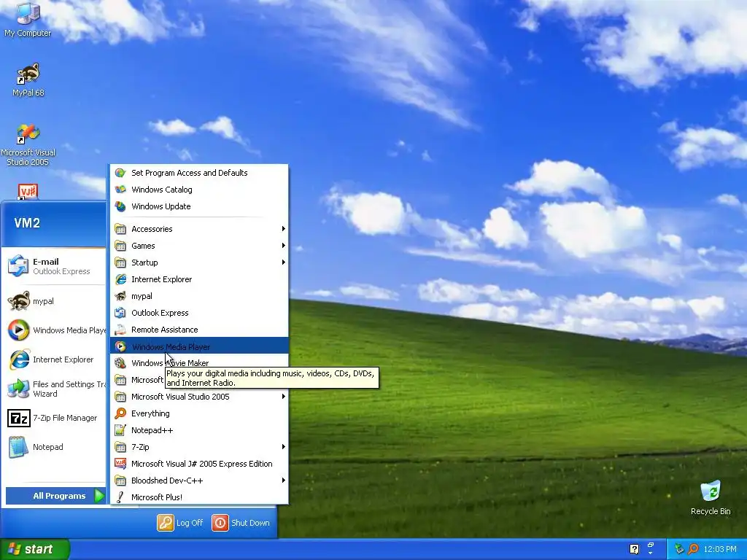Image resolution: width=747 pixels, height=560 pixels.
Task: Click the Safely Remove Hardware tray icon
Action: (x=679, y=549)
